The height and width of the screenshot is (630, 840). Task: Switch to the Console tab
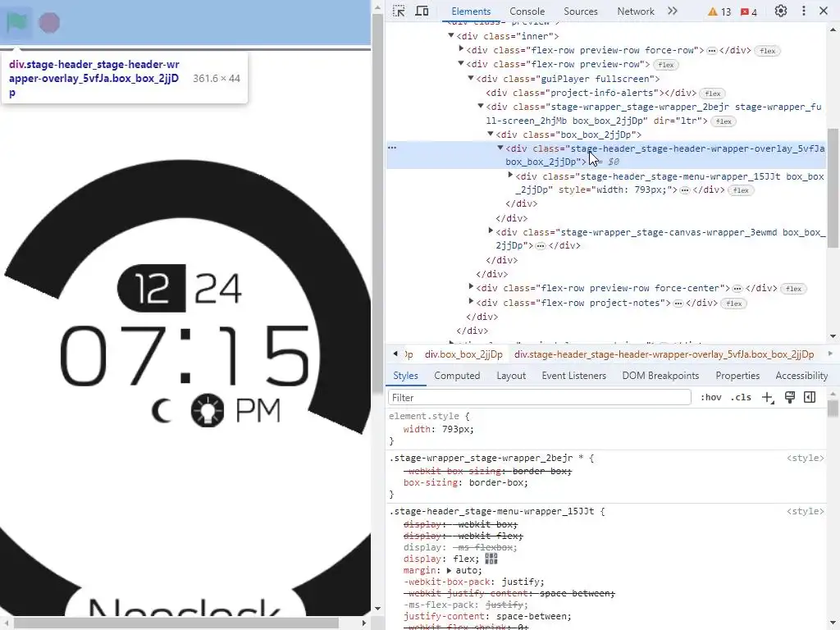527,11
